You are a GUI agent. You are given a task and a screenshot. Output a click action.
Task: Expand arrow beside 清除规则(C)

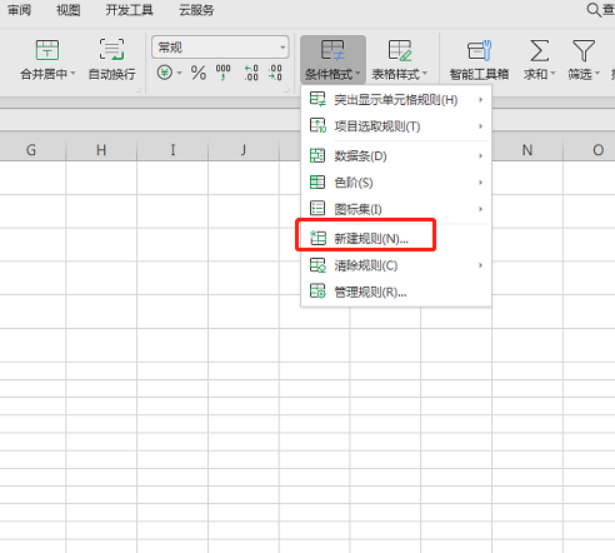(480, 266)
